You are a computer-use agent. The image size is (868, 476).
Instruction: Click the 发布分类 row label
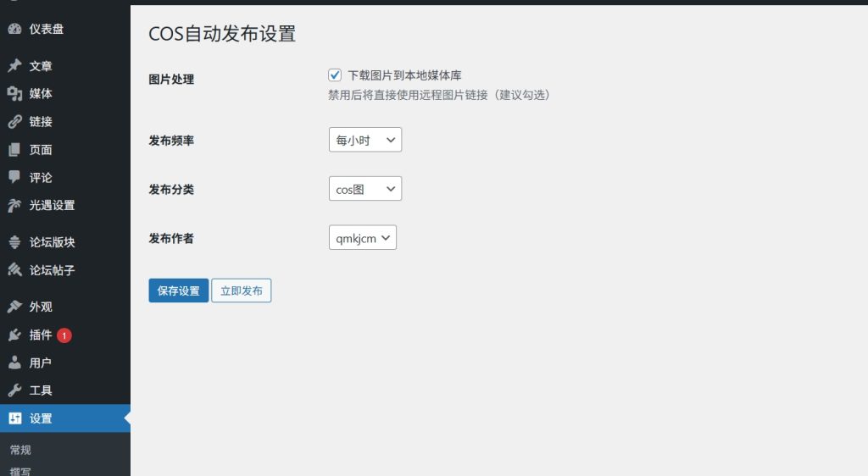click(x=171, y=189)
